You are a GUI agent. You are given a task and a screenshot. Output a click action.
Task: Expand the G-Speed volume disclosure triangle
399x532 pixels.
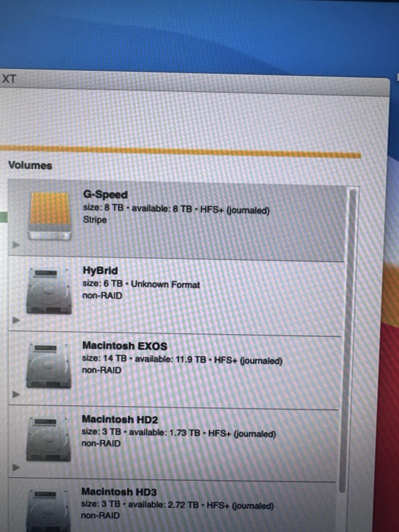pyautogui.click(x=16, y=244)
